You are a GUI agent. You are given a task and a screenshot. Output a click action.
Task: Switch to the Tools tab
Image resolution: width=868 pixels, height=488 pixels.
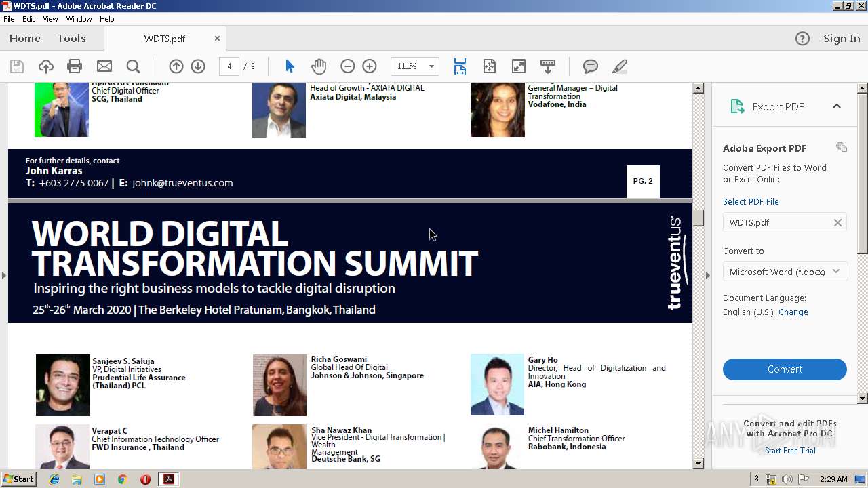[71, 39]
